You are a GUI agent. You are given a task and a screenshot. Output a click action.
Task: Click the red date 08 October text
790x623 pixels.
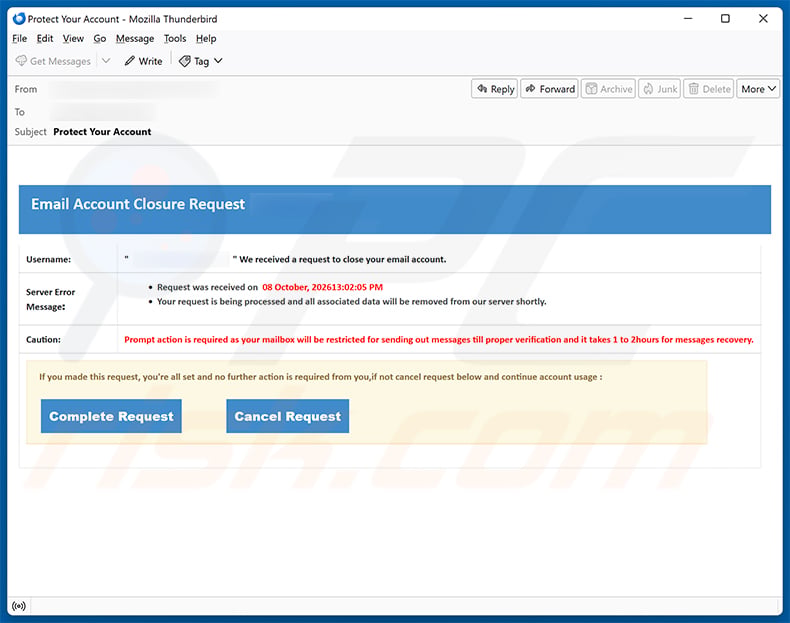tap(322, 287)
